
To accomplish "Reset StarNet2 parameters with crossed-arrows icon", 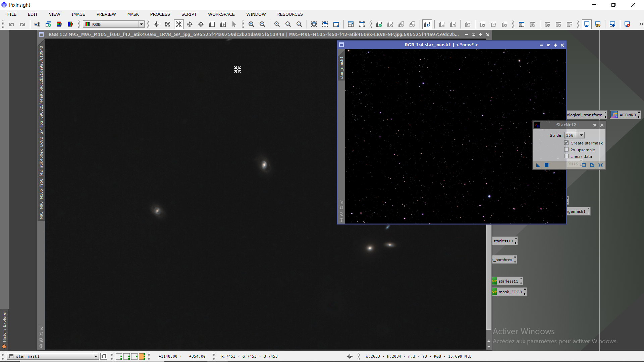I will pyautogui.click(x=600, y=165).
